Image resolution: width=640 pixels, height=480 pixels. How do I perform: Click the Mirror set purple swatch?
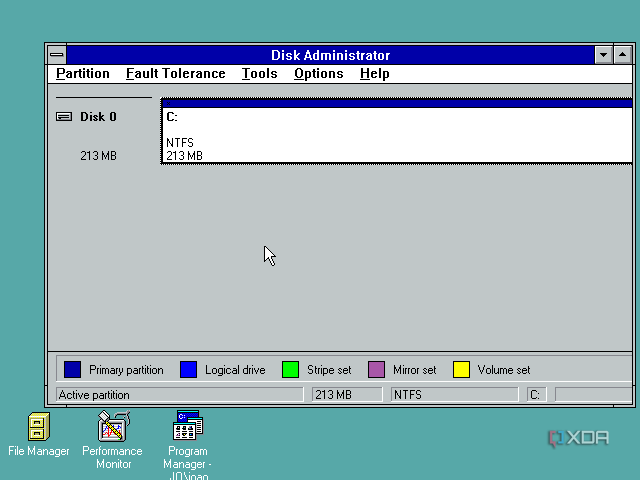pyautogui.click(x=376, y=370)
